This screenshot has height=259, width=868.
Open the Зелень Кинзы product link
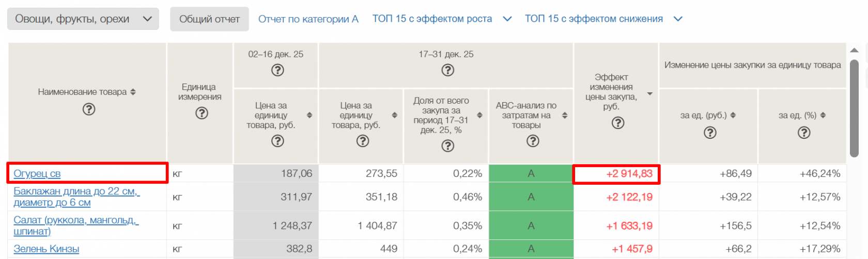47,249
